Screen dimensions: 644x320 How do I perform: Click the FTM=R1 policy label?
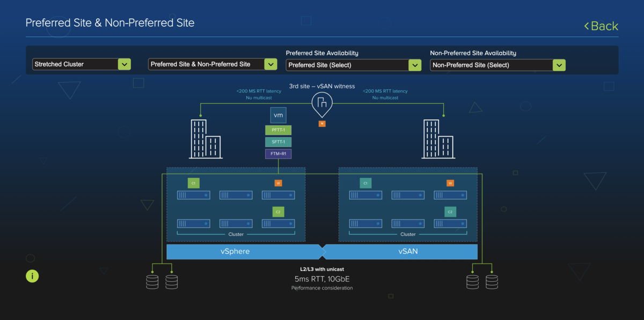(x=278, y=154)
